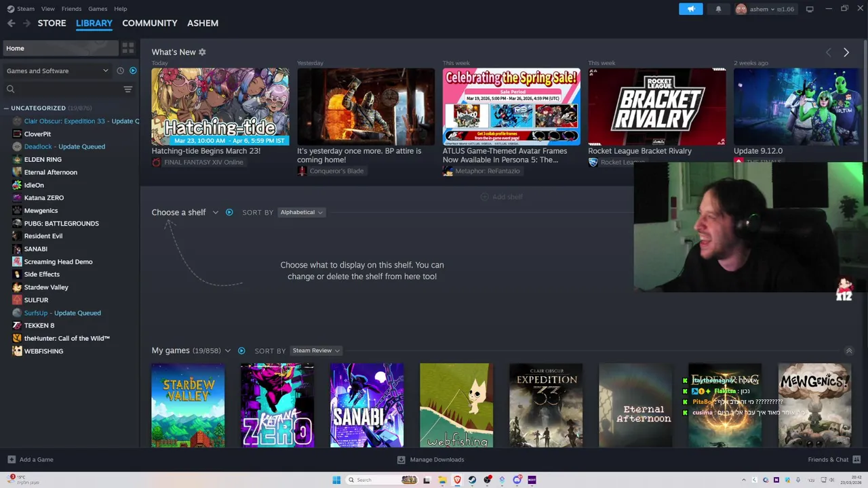Open ashem account dropdown
868x488 pixels.
click(765, 9)
